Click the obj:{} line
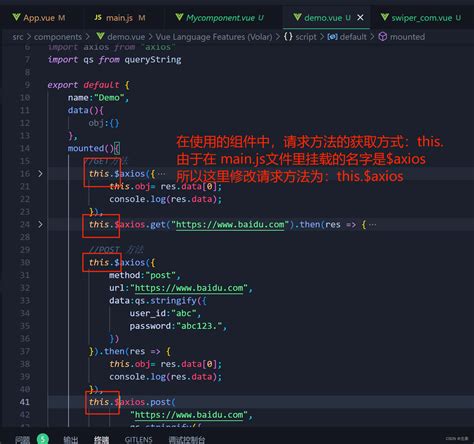This screenshot has height=444, width=474. click(x=104, y=123)
